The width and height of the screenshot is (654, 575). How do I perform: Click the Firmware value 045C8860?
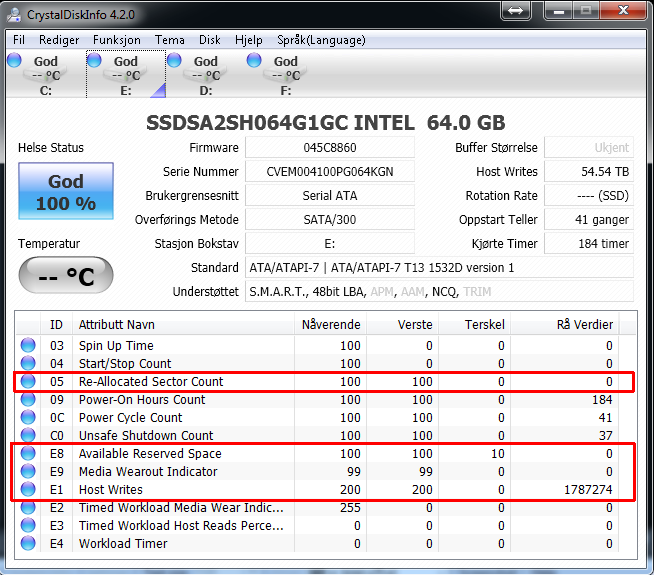330,148
